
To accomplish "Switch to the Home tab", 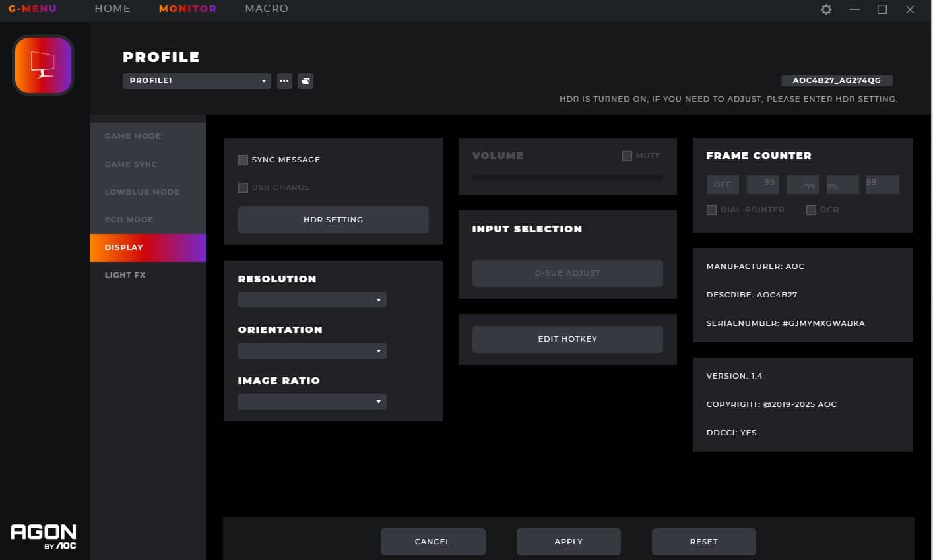I will point(112,9).
